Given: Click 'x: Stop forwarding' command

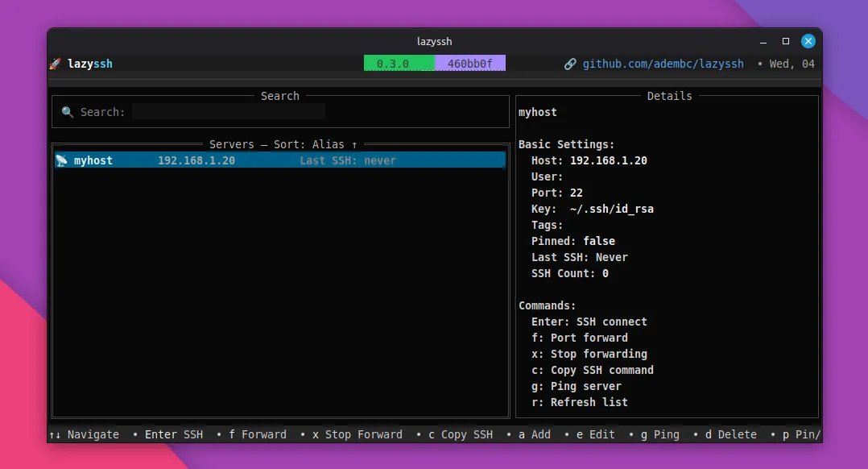Looking at the screenshot, I should [589, 354].
